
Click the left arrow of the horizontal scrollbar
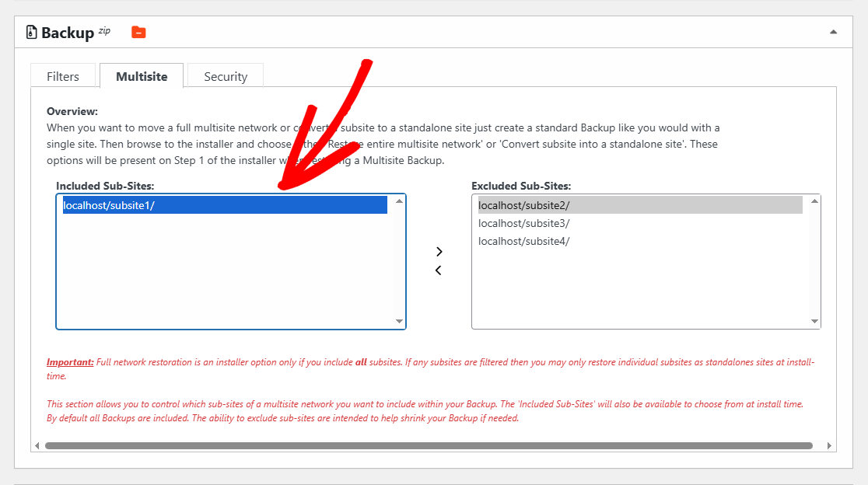coord(36,445)
